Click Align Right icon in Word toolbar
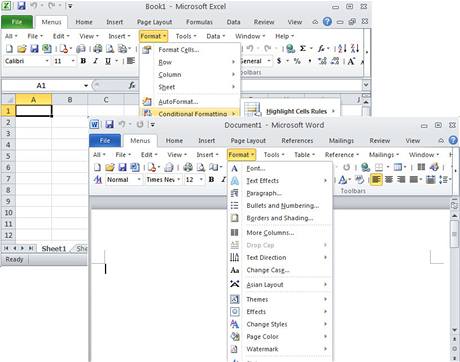The image size is (460, 362). click(x=401, y=179)
